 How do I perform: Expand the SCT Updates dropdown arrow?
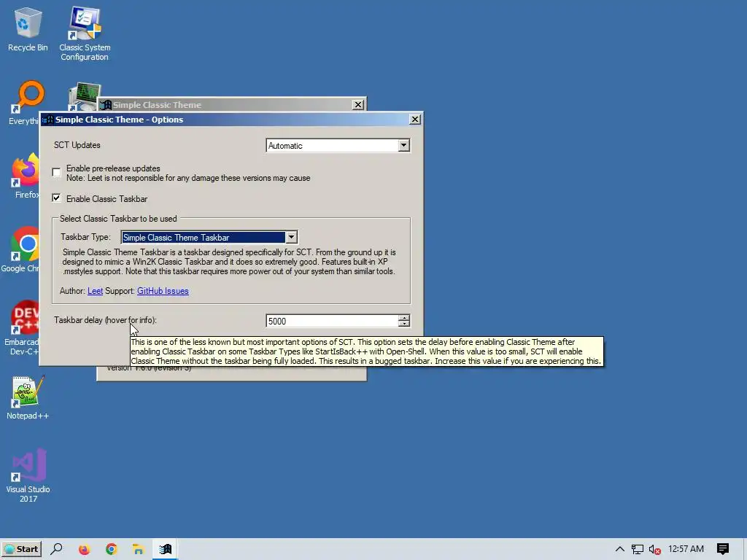403,145
